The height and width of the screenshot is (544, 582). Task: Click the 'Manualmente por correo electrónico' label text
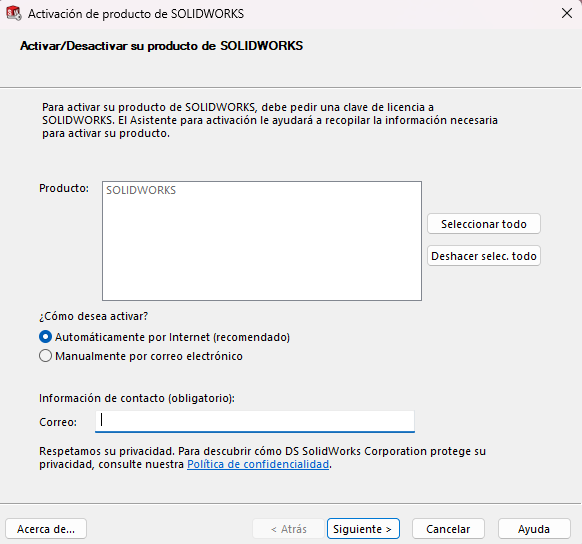coord(149,356)
